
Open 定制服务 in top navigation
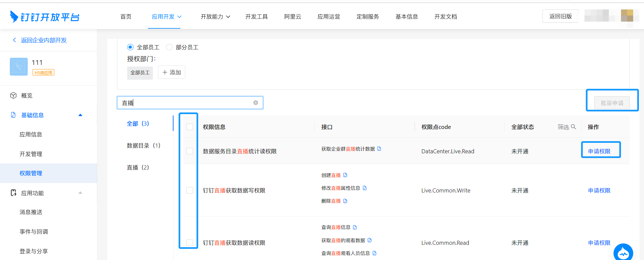[x=368, y=17]
